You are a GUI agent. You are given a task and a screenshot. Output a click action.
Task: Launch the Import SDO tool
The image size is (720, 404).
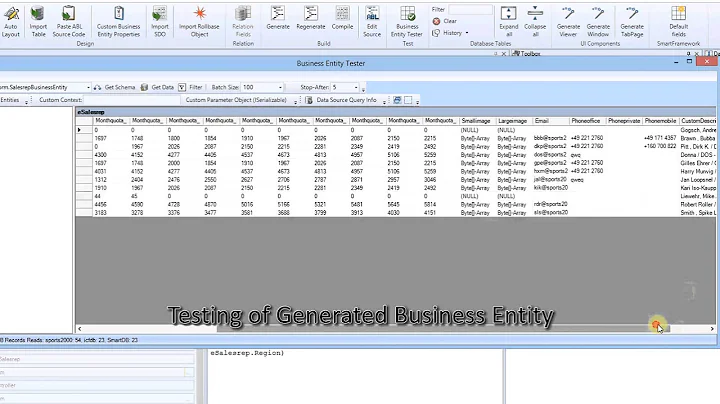tap(160, 22)
